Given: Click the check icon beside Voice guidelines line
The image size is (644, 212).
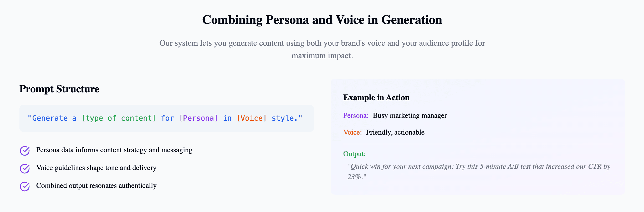Looking at the screenshot, I should 25,168.
